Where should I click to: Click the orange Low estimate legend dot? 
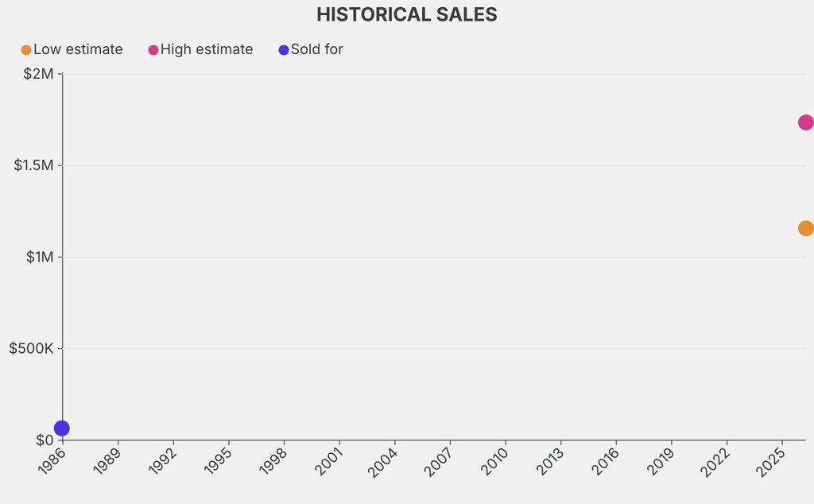click(x=26, y=50)
